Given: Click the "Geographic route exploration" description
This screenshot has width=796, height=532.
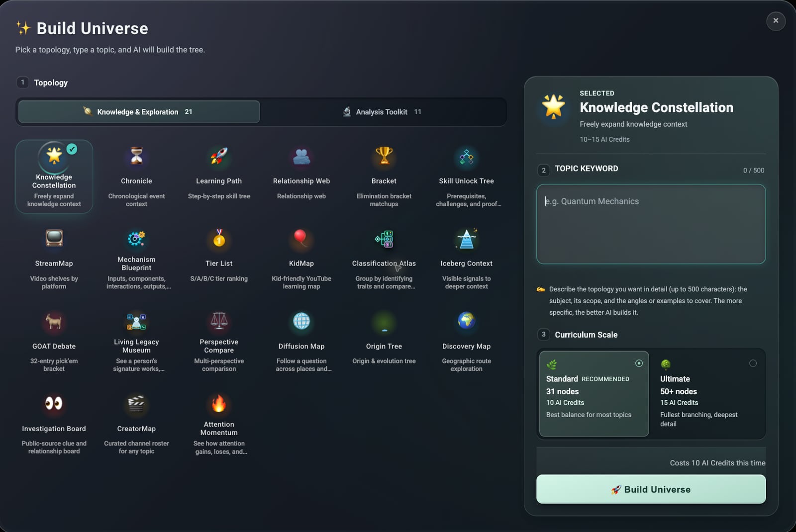Looking at the screenshot, I should click(x=467, y=365).
